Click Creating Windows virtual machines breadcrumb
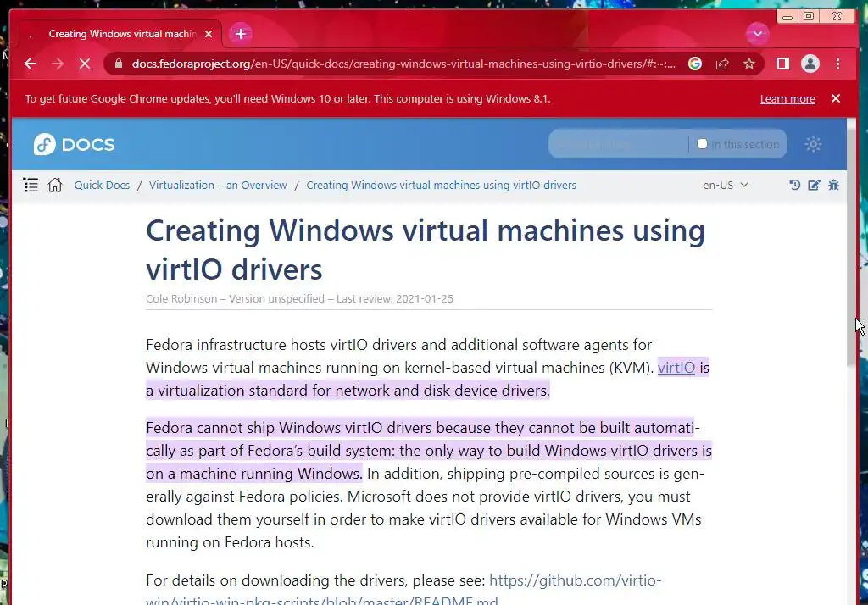Image resolution: width=868 pixels, height=605 pixels. coord(441,185)
